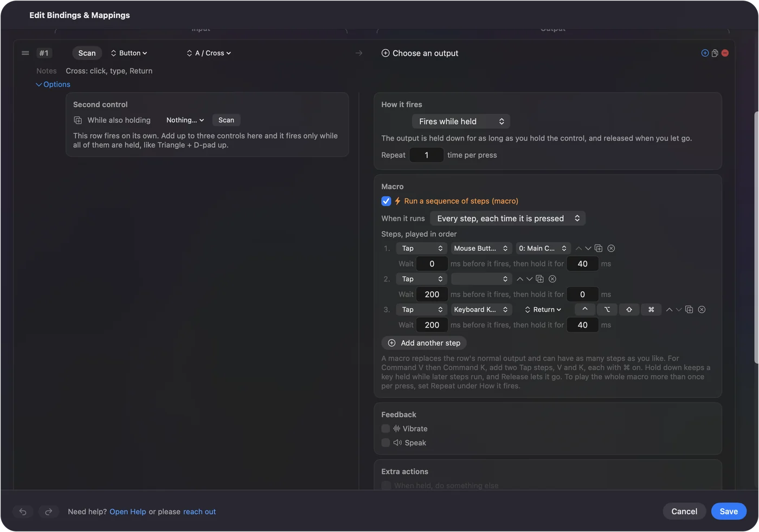
Task: Duplicate macro step 1
Action: click(599, 248)
